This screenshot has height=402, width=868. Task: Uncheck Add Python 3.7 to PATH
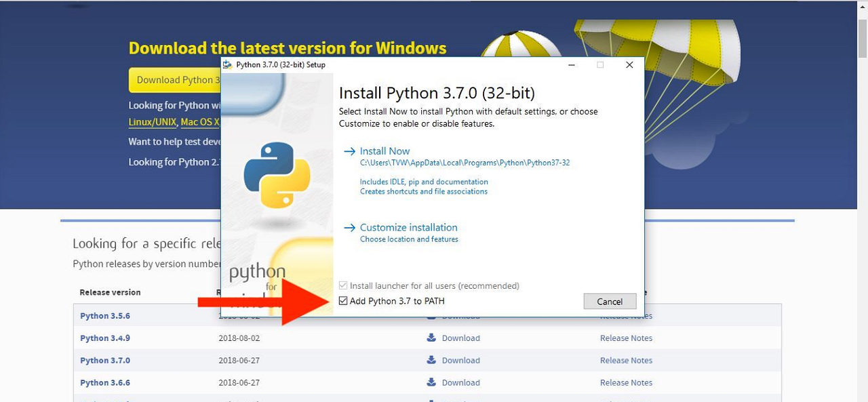pyautogui.click(x=343, y=300)
